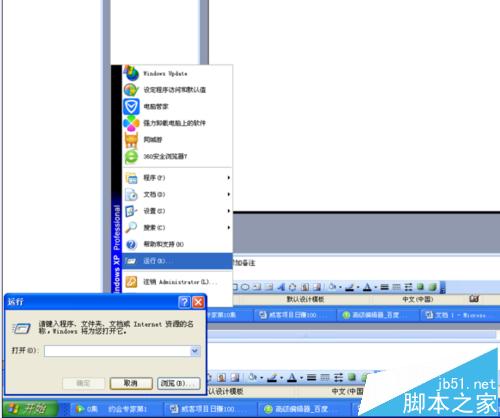Image resolution: width=500 pixels, height=418 pixels.
Task: Select Vertical Text Box in upper drawing toolbar
Action: click(269, 287)
